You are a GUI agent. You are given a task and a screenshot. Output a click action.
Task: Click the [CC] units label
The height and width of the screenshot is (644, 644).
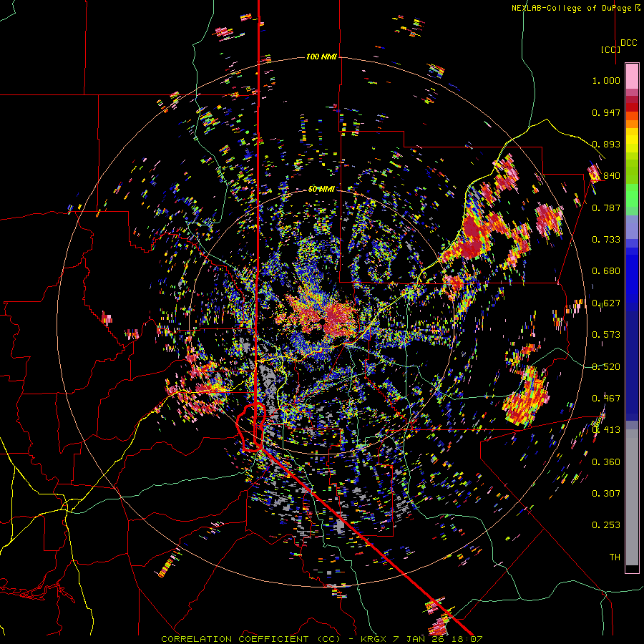(611, 49)
